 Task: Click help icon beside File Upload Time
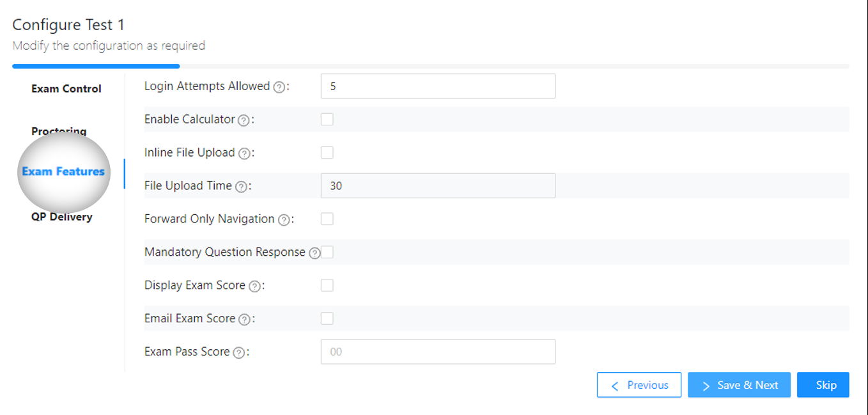pyautogui.click(x=240, y=187)
